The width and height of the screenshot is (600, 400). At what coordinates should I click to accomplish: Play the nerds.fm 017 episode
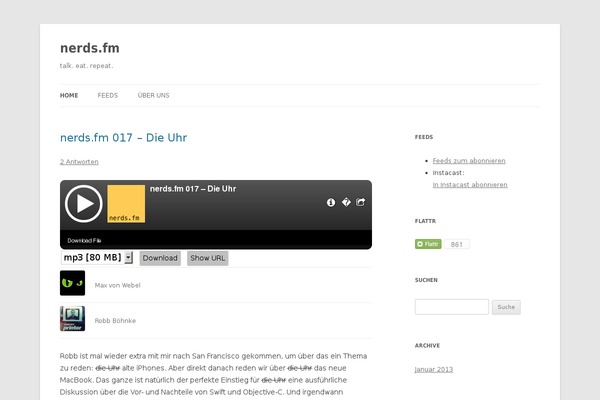pos(83,204)
